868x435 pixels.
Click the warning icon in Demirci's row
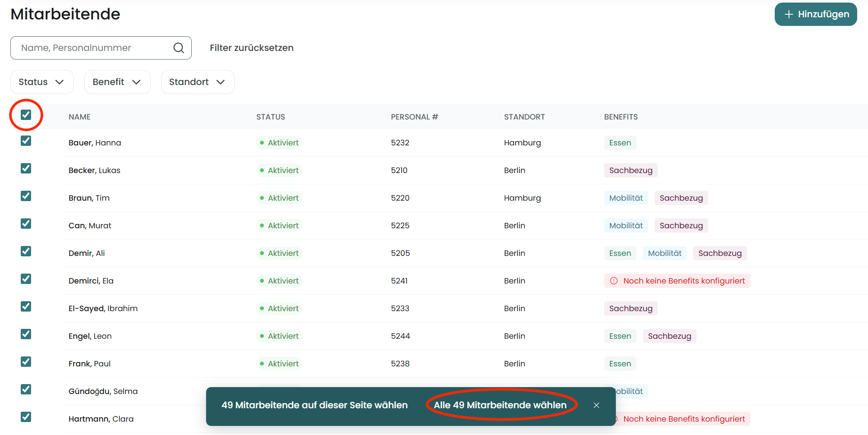[614, 281]
